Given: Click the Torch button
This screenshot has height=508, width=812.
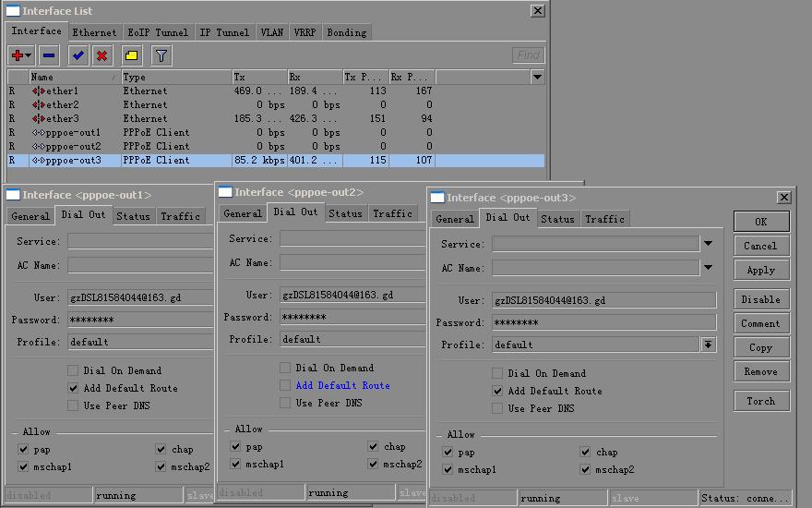Looking at the screenshot, I should pyautogui.click(x=761, y=401).
